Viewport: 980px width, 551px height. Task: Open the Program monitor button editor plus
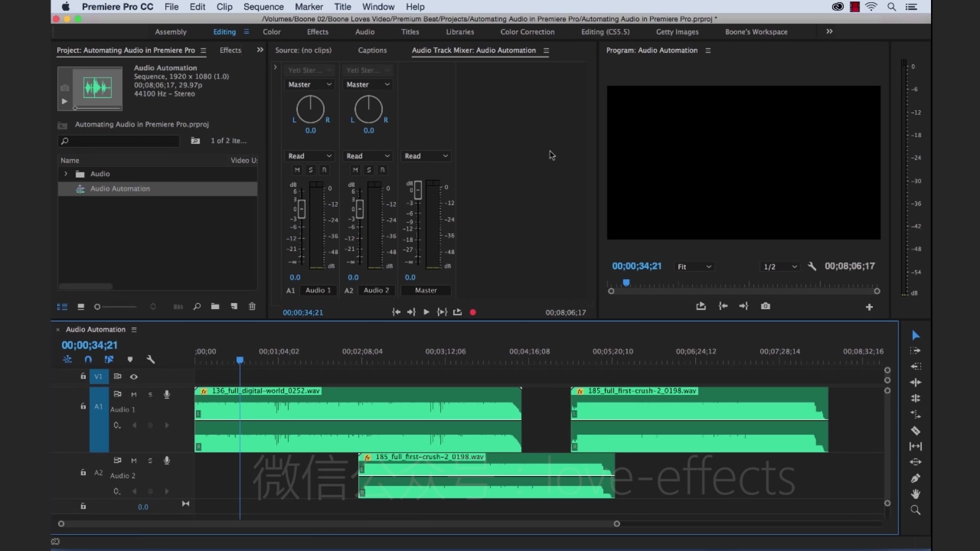coord(869,307)
